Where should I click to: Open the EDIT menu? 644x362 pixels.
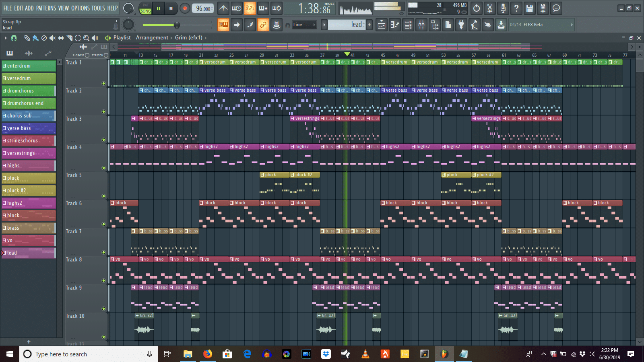19,8
